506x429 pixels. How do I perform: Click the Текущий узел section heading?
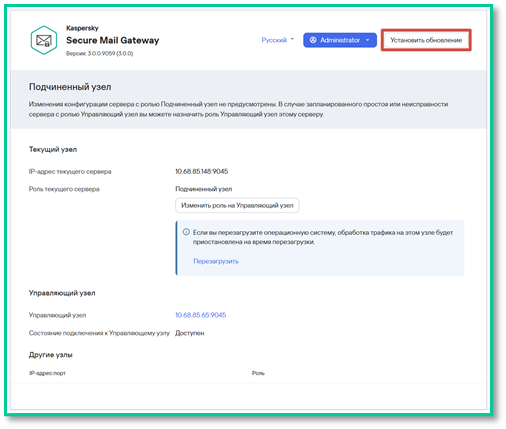pos(53,149)
